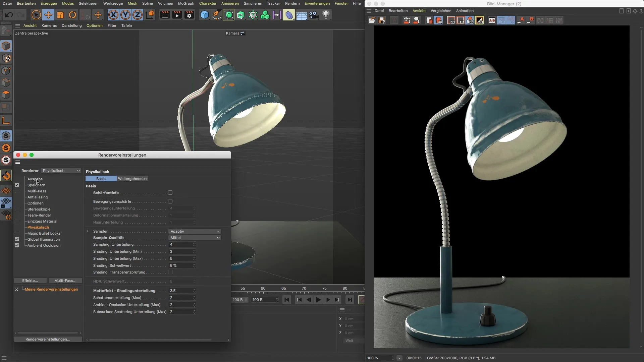This screenshot has height=362, width=644.
Task: Click the floor grid icon
Action: click(302, 15)
